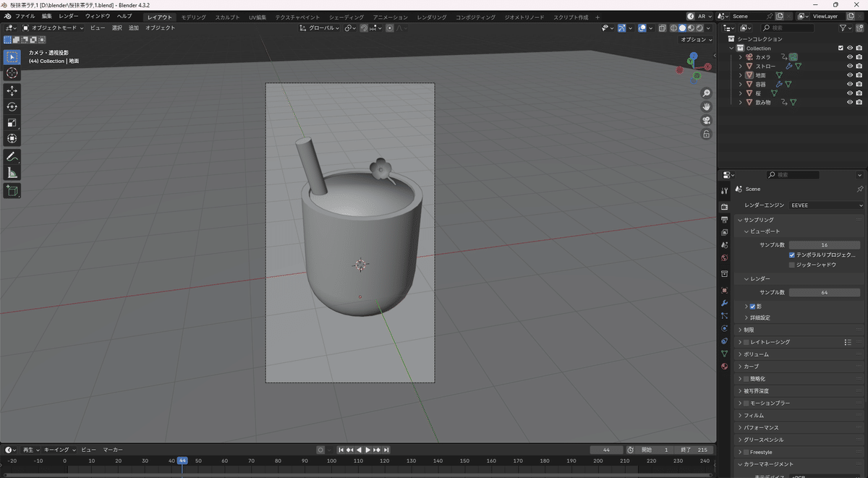Switch to the シェーディング workspace tab

pyautogui.click(x=345, y=17)
